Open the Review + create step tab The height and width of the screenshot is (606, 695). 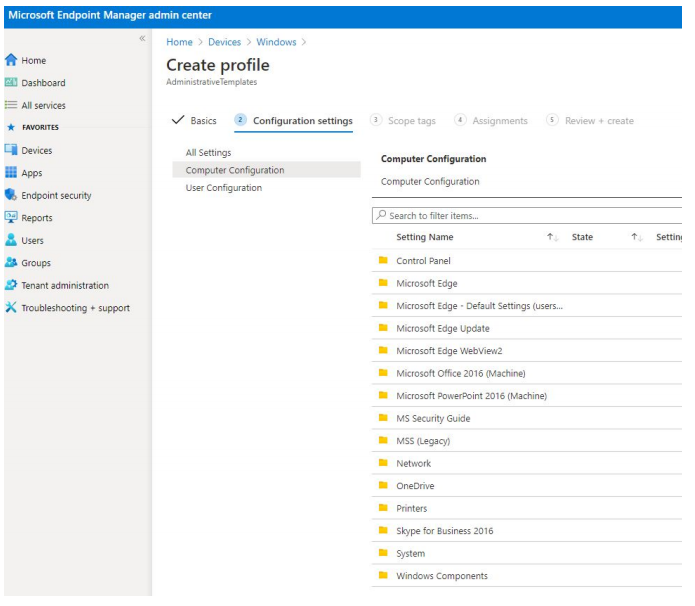(590, 121)
